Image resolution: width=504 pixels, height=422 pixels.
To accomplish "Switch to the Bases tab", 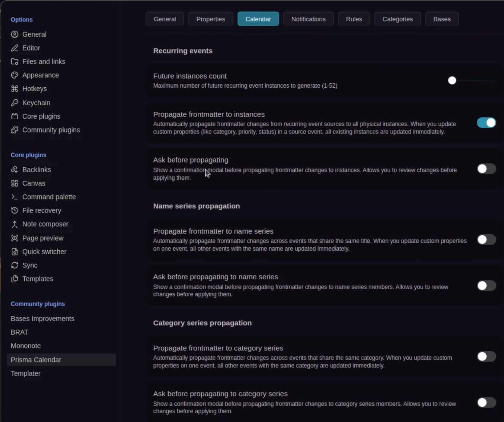I will point(441,19).
